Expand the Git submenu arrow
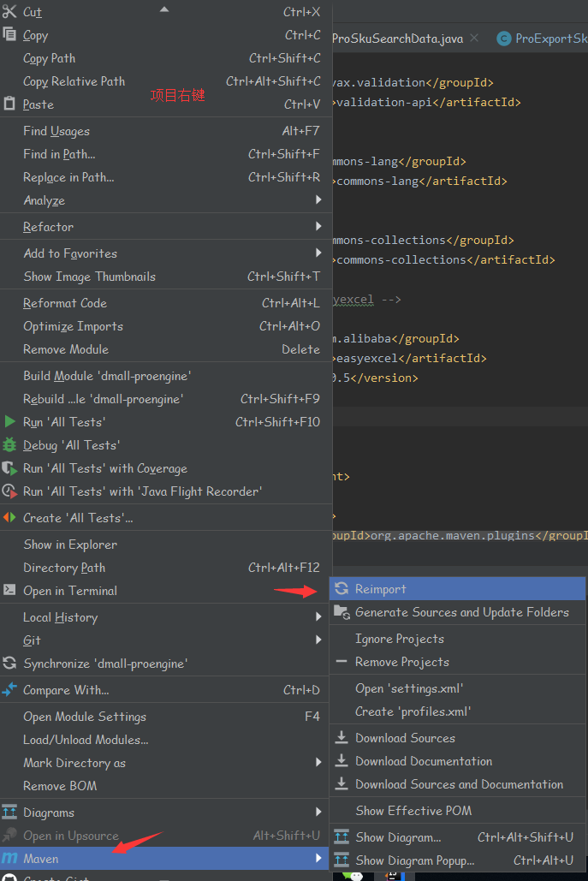This screenshot has width=588, height=881. [x=318, y=640]
